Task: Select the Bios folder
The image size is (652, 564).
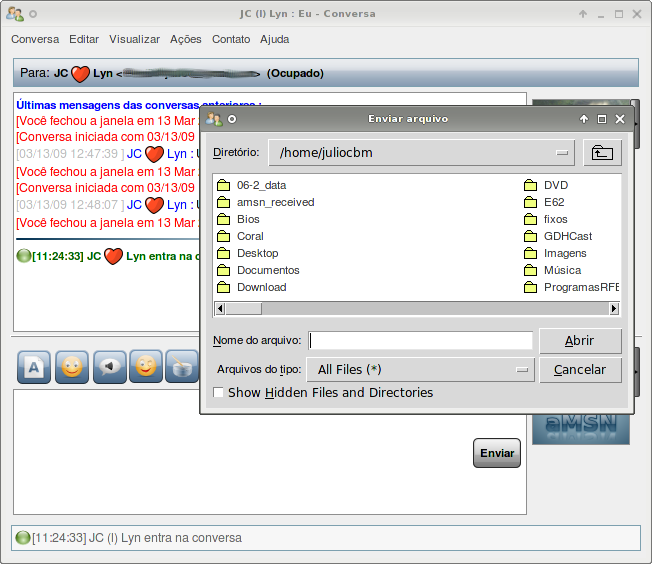Action: tap(238, 219)
